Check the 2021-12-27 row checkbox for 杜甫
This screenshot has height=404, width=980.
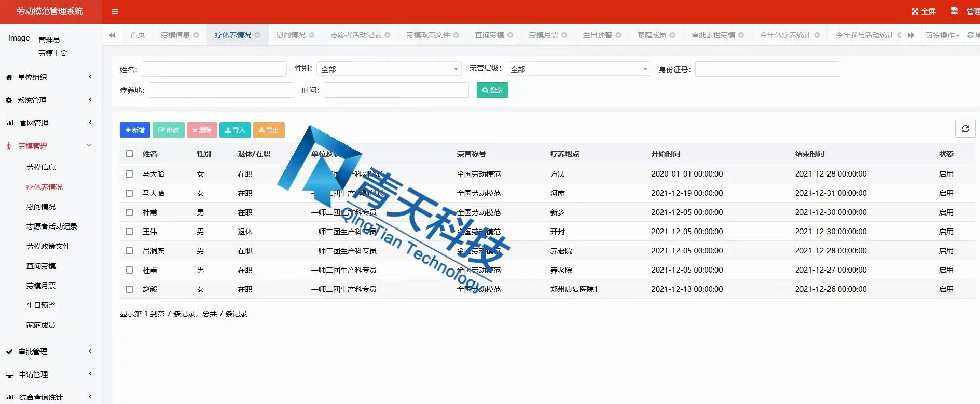coord(129,270)
